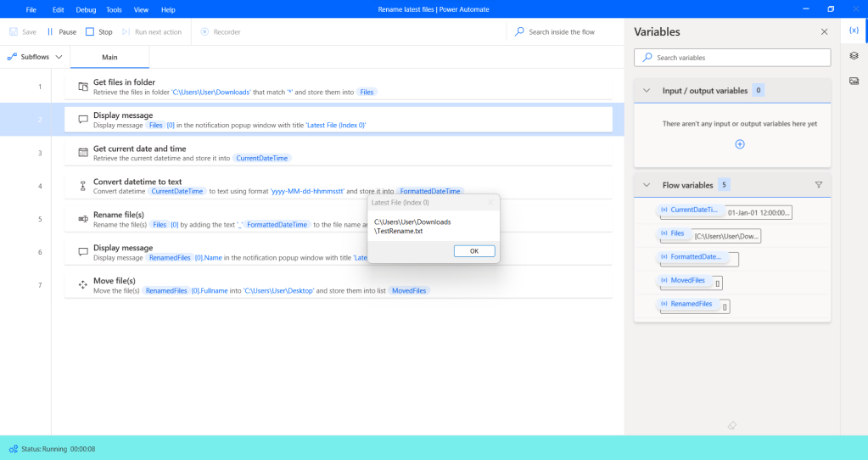Click the Search variables field
This screenshot has width=868, height=460.
(732, 58)
